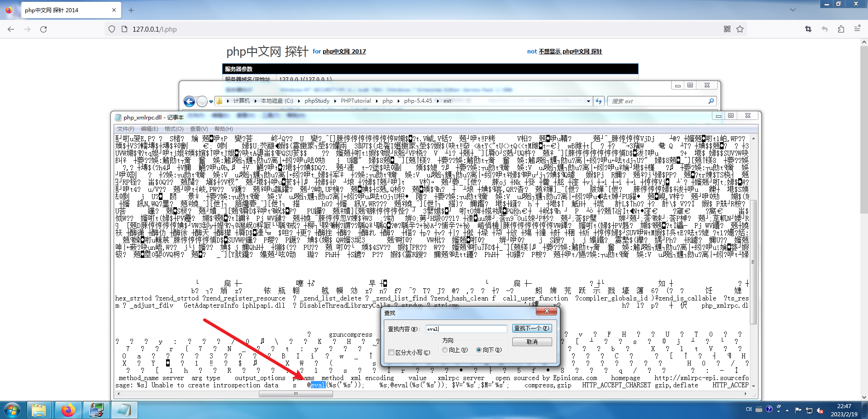Click the muted volume tray icon
This screenshot has width=868, height=419.
pos(820,410)
